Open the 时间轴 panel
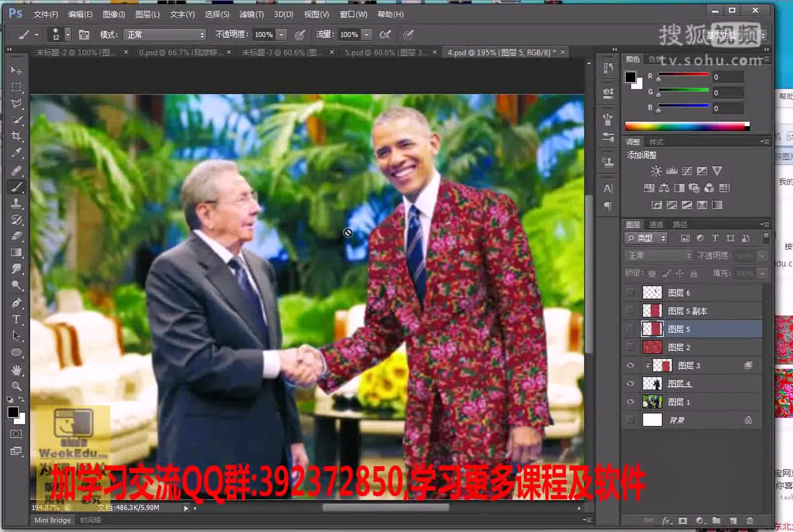Screen dimensions: 793x532 [91, 520]
